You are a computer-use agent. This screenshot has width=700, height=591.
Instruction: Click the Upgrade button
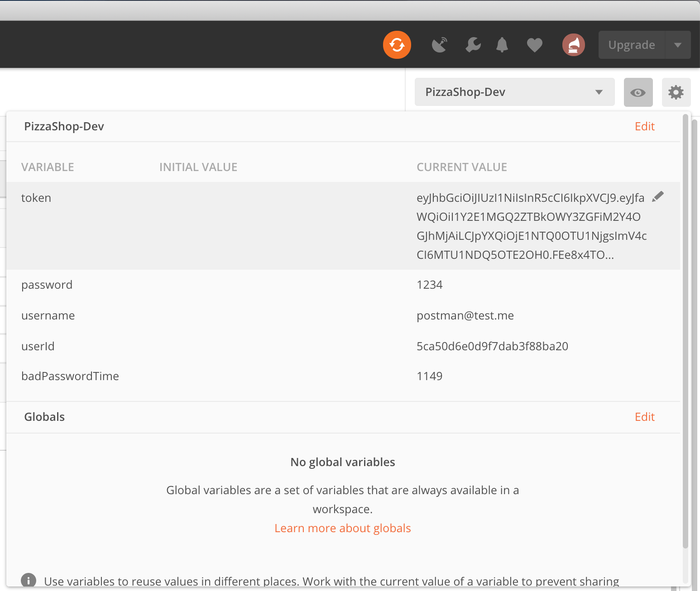click(632, 45)
